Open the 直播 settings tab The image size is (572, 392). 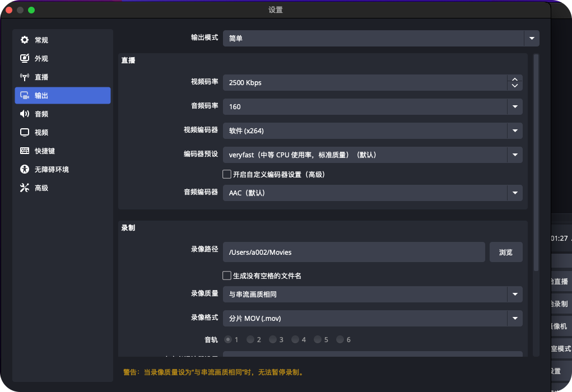[x=63, y=77]
